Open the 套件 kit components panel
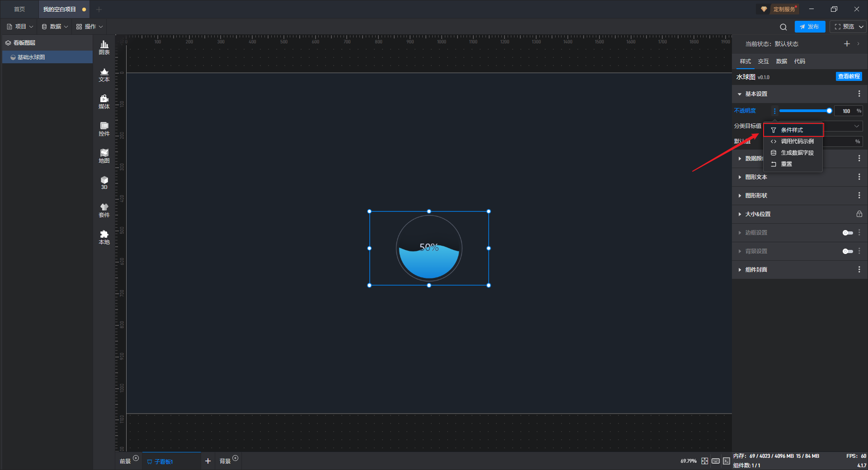The image size is (868, 470). [x=104, y=210]
